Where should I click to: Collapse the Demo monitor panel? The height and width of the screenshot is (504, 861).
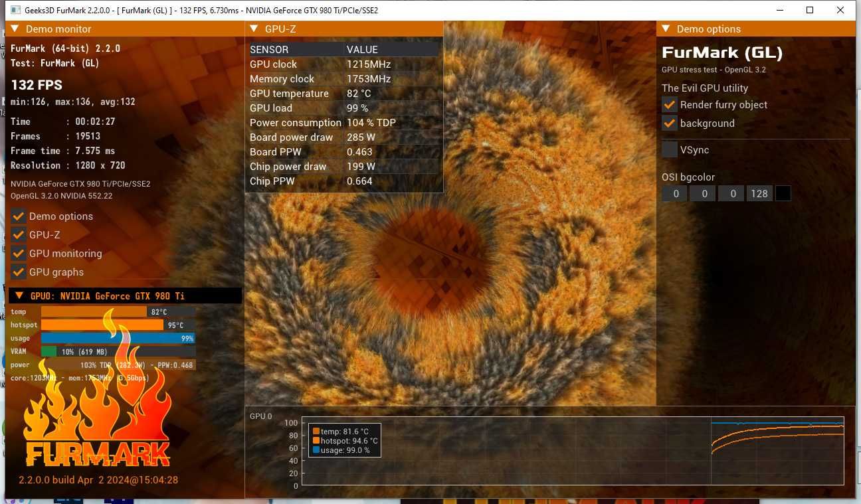coord(15,29)
